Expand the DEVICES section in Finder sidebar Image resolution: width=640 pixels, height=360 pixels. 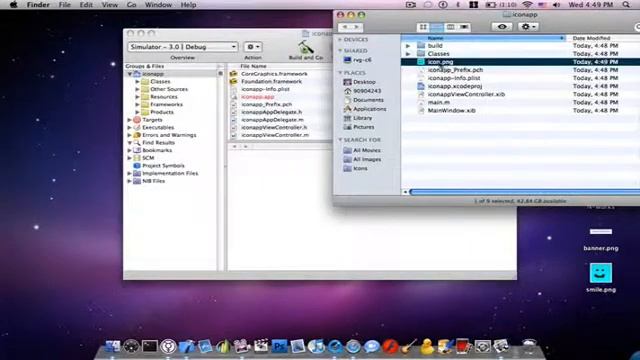point(340,40)
